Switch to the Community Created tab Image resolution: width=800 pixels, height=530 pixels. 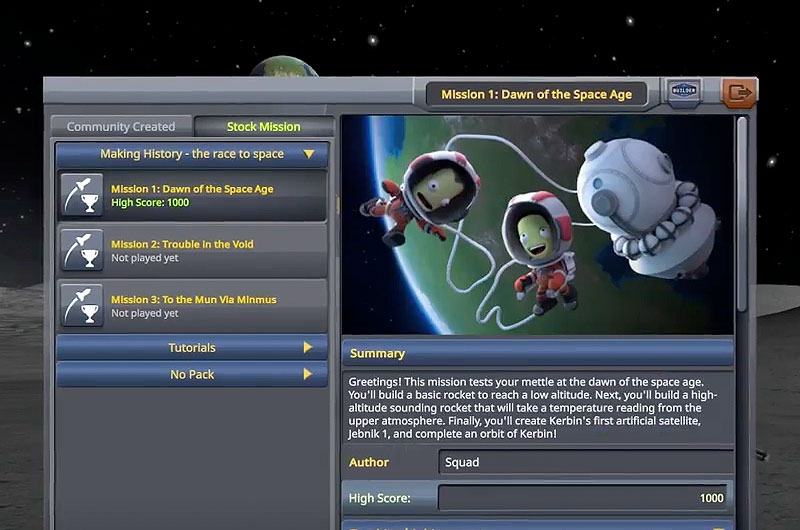pyautogui.click(x=121, y=127)
